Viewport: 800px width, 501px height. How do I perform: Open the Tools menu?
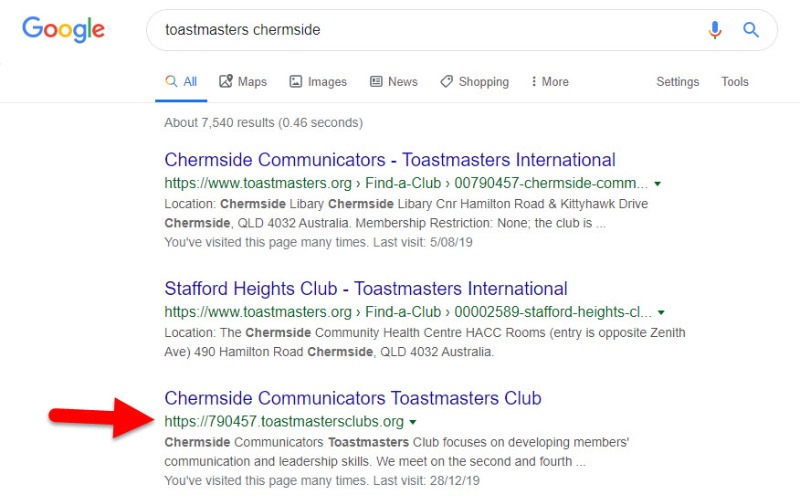tap(735, 82)
